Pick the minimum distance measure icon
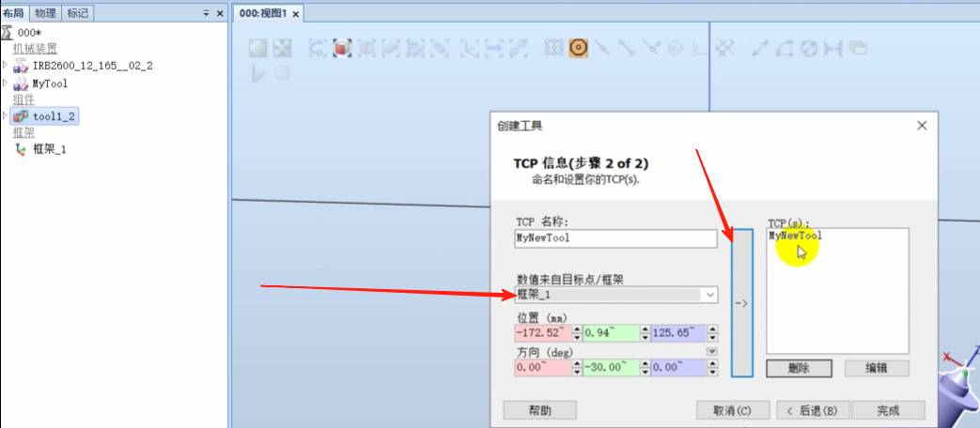Screen dimensions: 980x428 click(833, 48)
